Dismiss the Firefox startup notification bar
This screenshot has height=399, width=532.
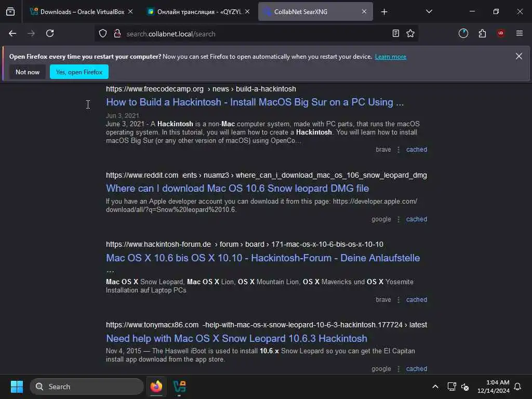[x=519, y=56]
